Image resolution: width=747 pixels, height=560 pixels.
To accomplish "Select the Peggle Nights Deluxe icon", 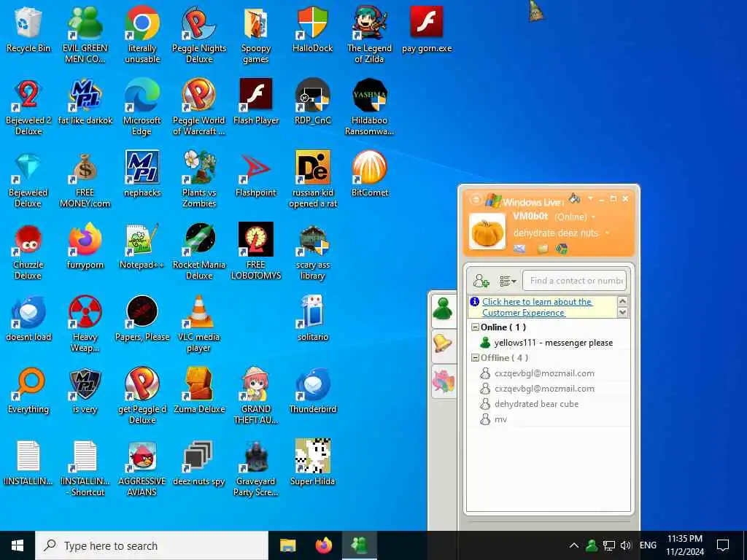I will (199, 35).
